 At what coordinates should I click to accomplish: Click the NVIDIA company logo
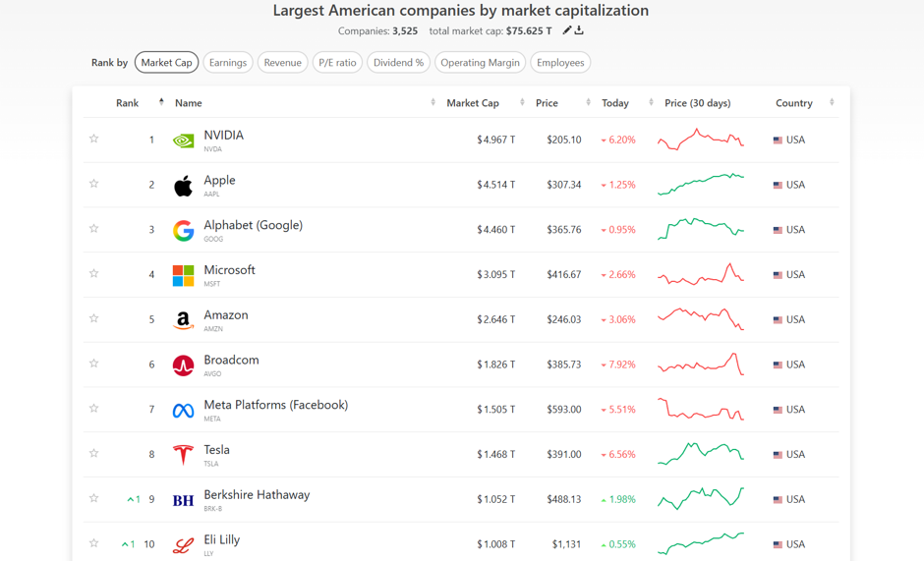(183, 140)
